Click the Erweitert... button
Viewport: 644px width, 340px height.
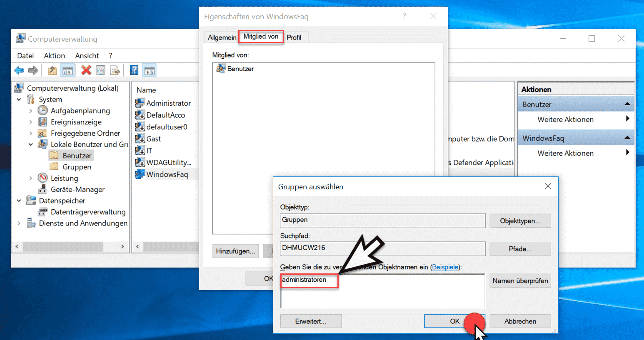311,321
